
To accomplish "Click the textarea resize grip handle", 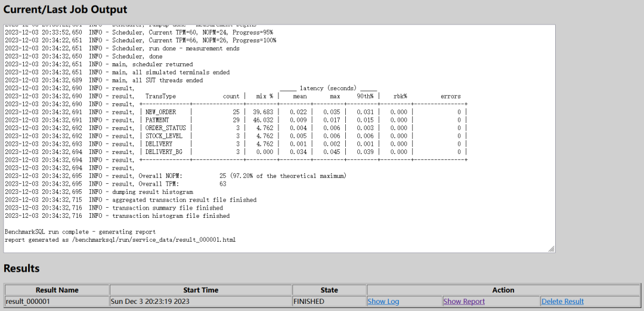I will coord(552,249).
